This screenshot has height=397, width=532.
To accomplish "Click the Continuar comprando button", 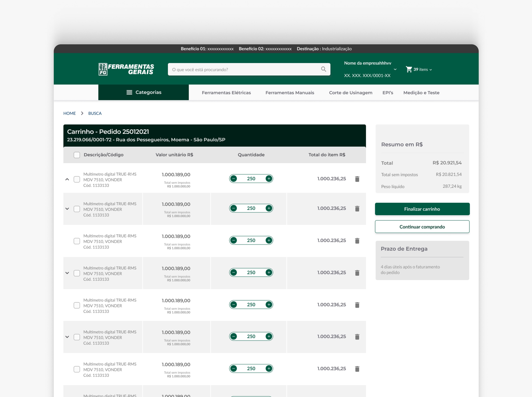I will tap(422, 227).
